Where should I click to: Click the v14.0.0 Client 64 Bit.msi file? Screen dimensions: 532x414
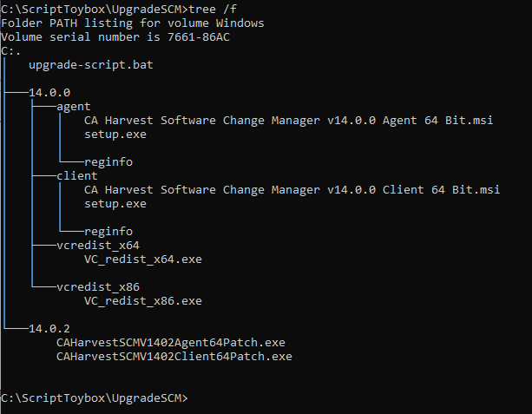pos(292,190)
